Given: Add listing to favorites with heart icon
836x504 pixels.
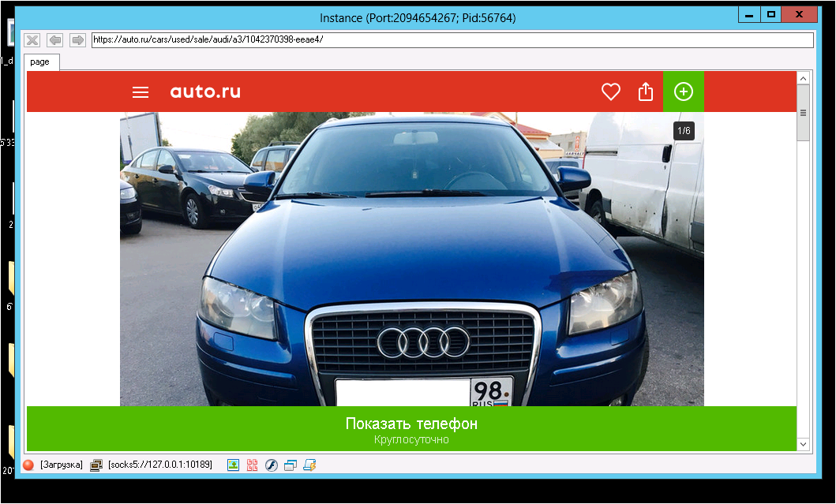Looking at the screenshot, I should coord(610,91).
